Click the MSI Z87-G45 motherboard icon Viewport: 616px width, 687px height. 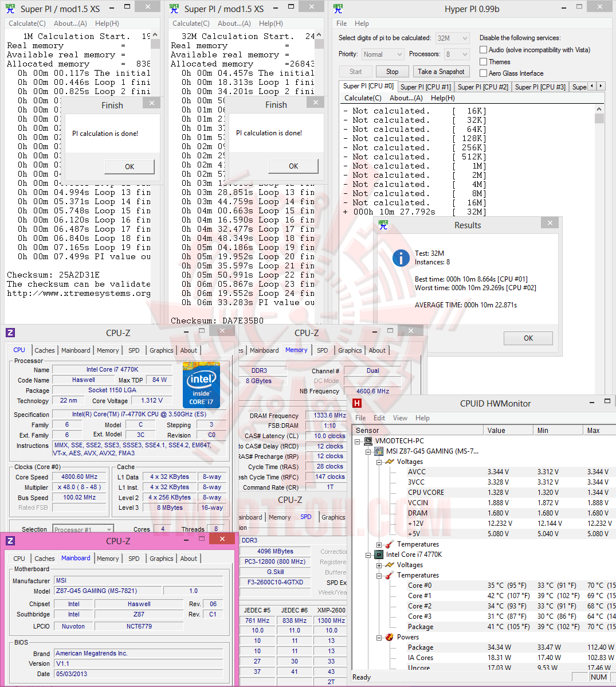click(x=379, y=451)
